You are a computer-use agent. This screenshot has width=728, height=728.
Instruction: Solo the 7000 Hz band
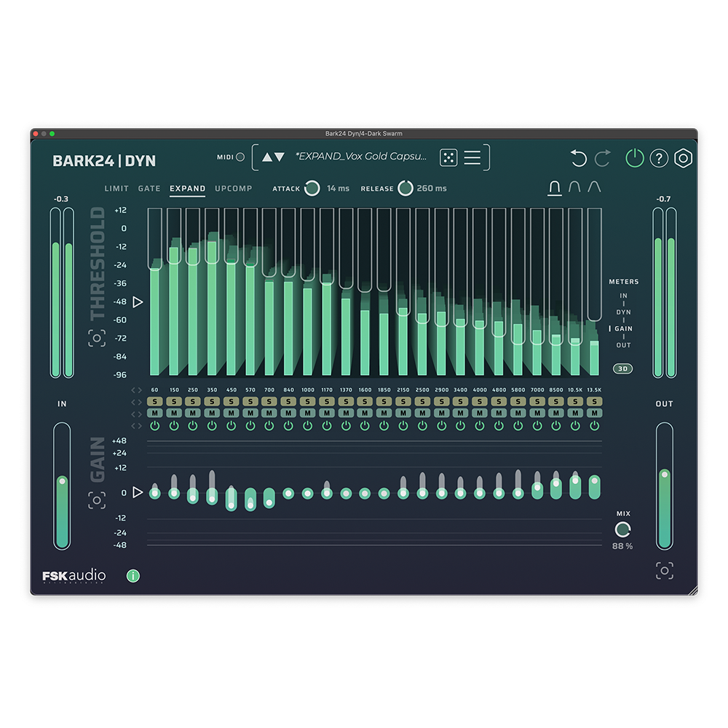pos(537,401)
